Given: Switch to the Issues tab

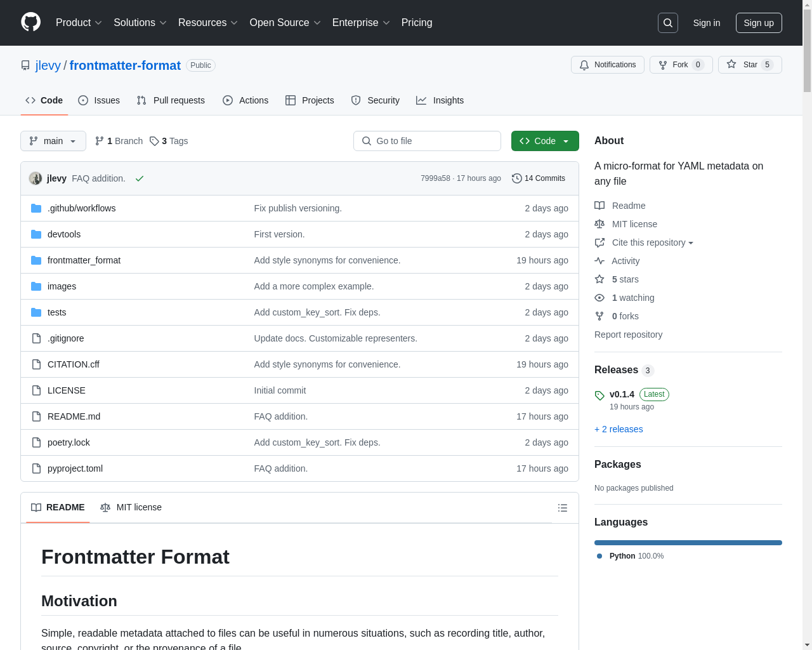Looking at the screenshot, I should pos(99,100).
